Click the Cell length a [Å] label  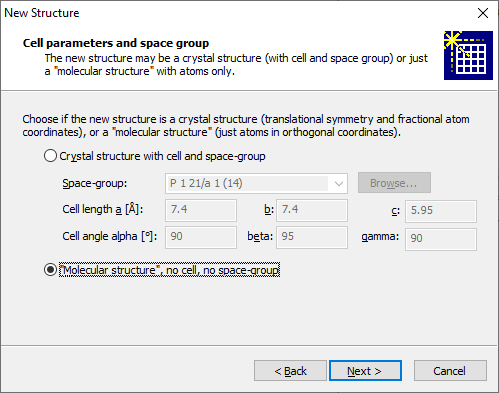click(x=103, y=210)
